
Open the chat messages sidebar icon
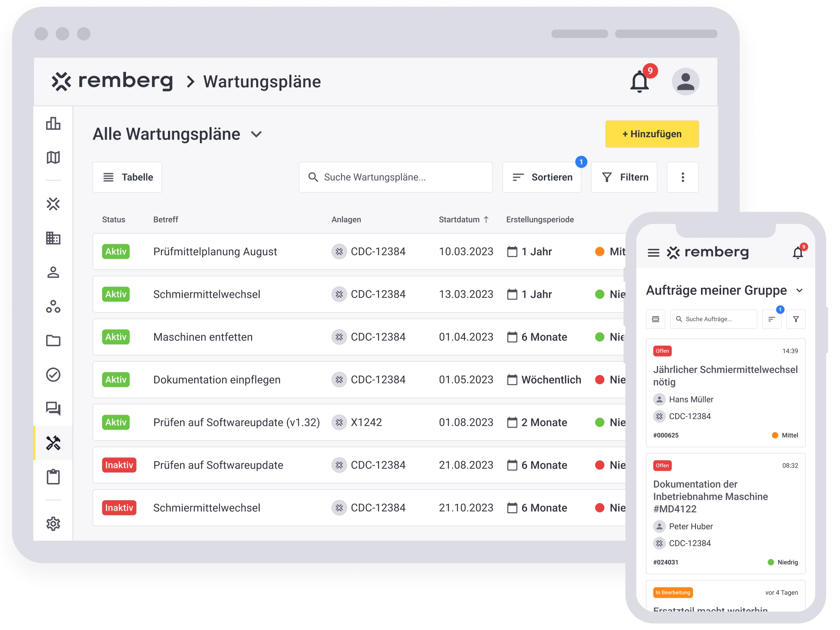pyautogui.click(x=53, y=408)
